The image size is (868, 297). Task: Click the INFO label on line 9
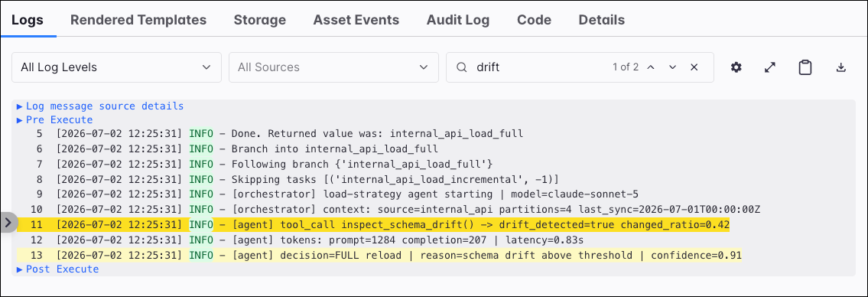[x=201, y=194]
